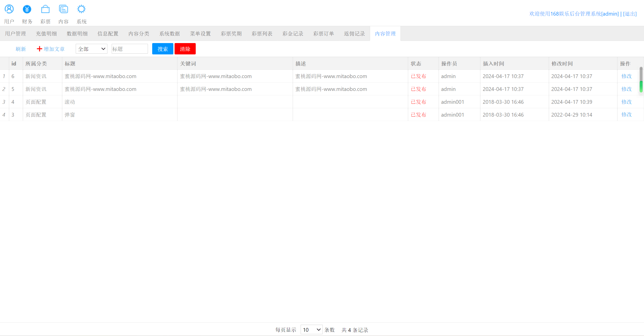Viewport: 644px width, 336px height.
Task: Sort by the 插入时间 column header
Action: click(493, 63)
